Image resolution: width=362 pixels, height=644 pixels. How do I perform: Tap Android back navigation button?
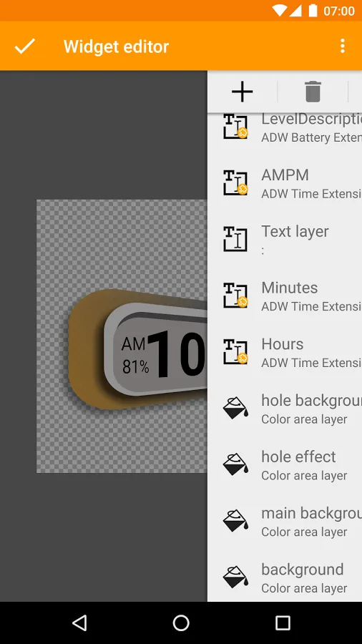point(79,623)
